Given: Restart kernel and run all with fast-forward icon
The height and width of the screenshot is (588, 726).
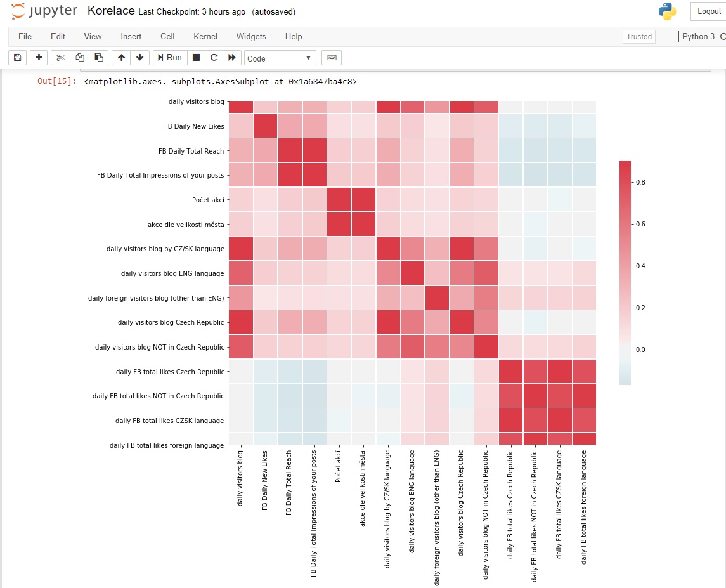Looking at the screenshot, I should [232, 58].
